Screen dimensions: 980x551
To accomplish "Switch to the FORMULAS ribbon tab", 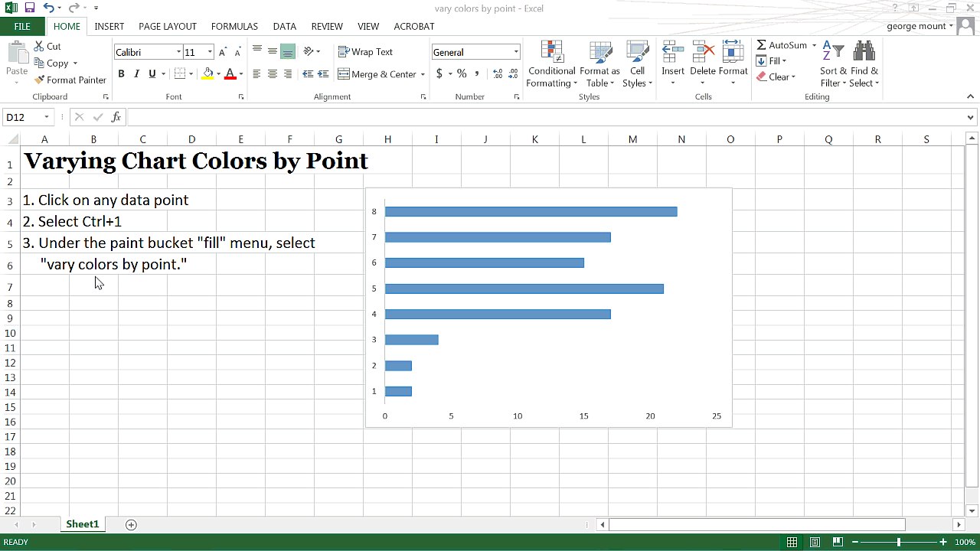I will (x=234, y=26).
